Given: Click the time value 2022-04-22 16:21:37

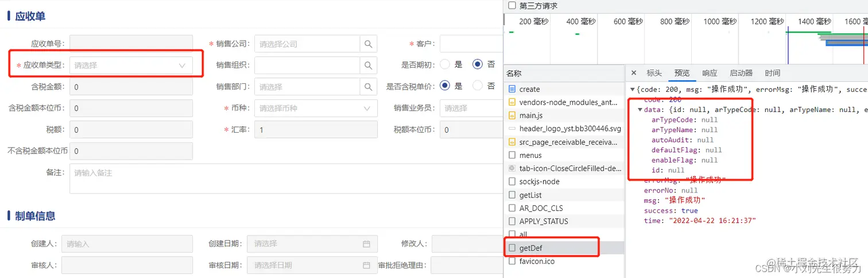Looking at the screenshot, I should tap(711, 221).
